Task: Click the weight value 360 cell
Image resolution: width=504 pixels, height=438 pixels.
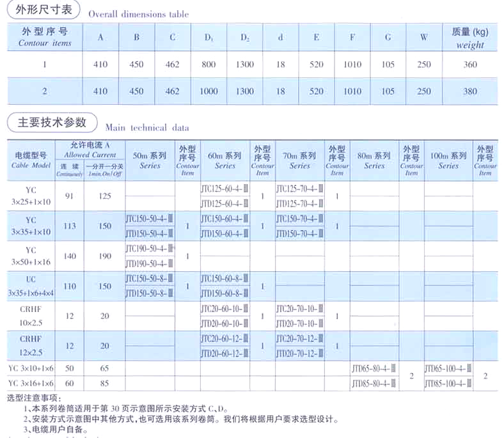Action: coord(469,65)
